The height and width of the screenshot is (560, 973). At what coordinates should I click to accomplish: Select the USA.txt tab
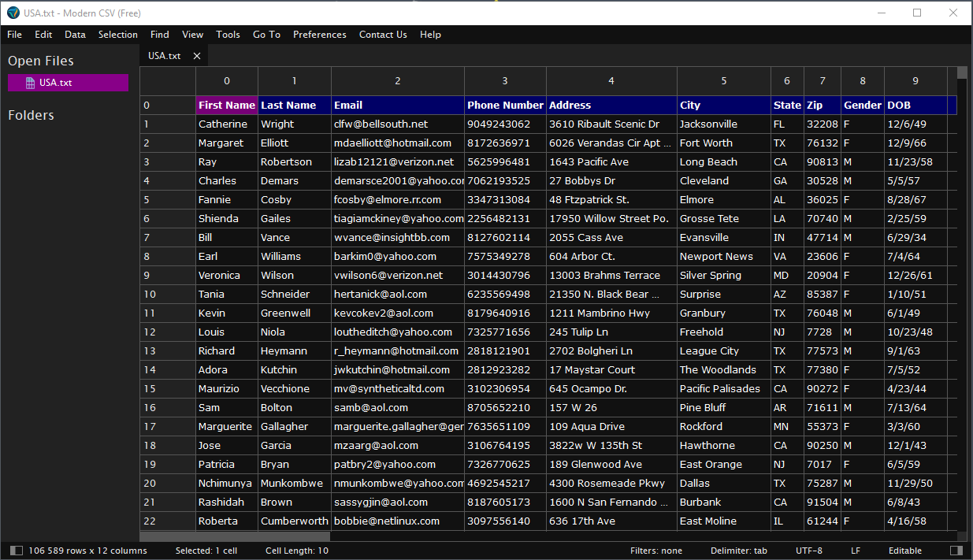click(165, 56)
